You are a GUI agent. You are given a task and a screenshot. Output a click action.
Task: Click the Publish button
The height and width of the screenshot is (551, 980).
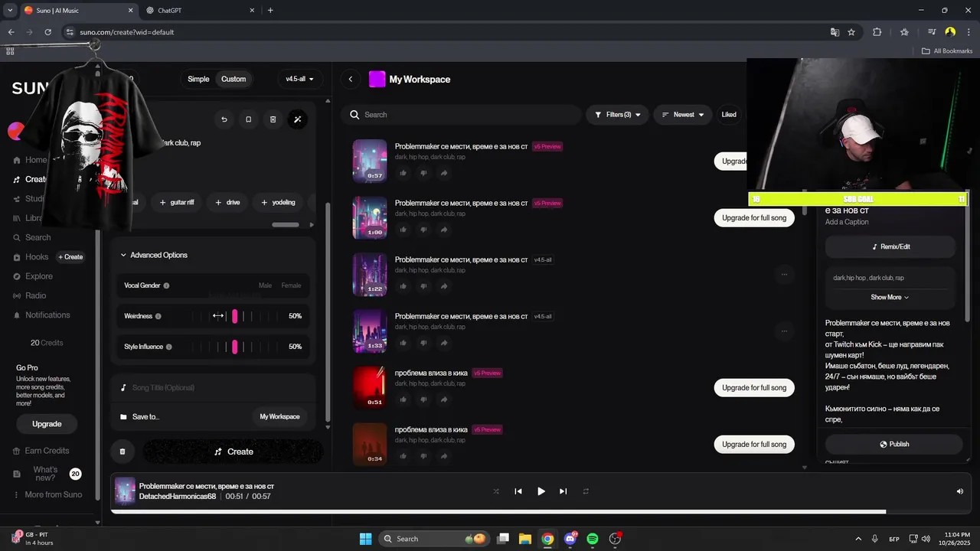[893, 444]
